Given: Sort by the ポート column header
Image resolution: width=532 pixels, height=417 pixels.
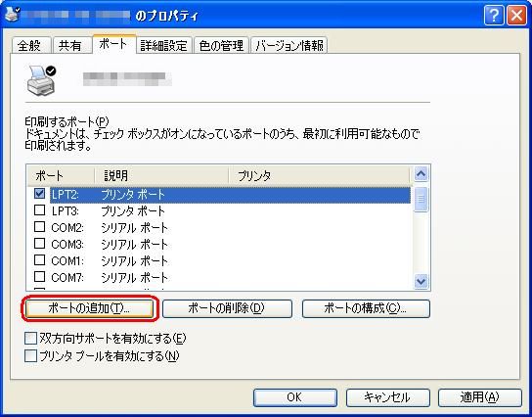Looking at the screenshot, I should 61,175.
